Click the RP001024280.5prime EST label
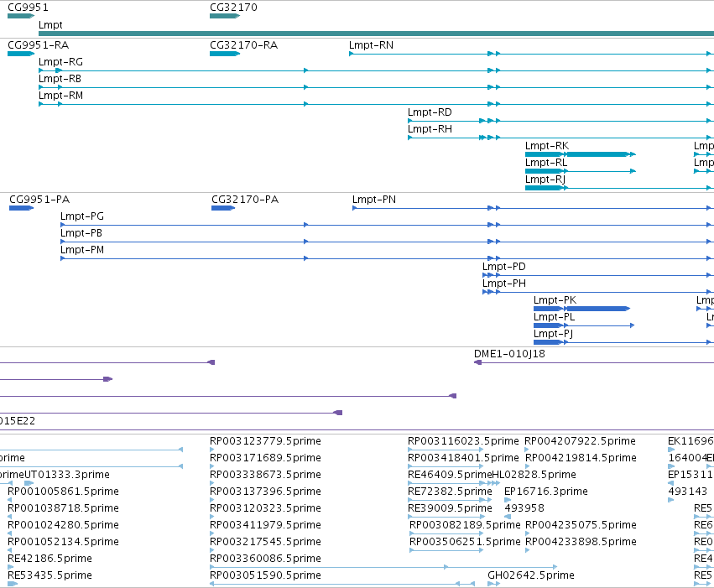The width and height of the screenshot is (714, 588). (x=63, y=525)
